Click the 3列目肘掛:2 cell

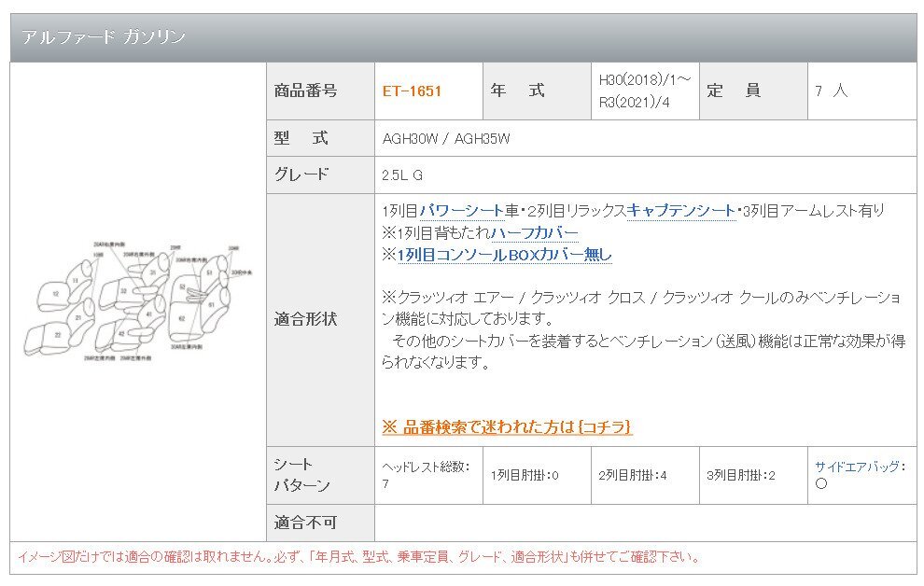coord(753,475)
